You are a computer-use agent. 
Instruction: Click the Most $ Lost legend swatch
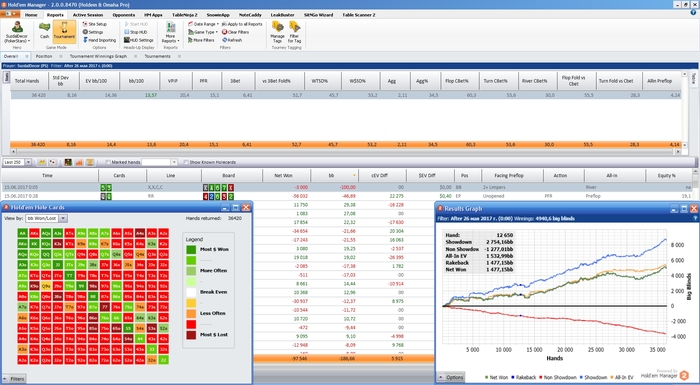tap(191, 335)
